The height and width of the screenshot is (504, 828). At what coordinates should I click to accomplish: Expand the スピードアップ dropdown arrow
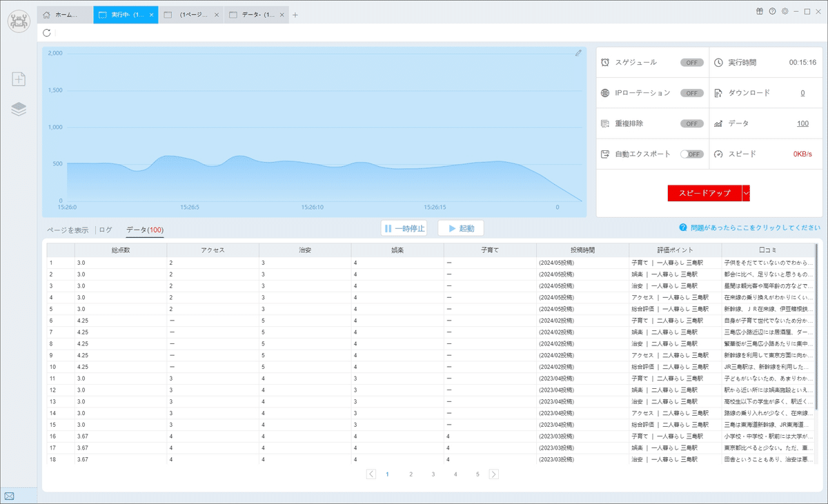point(746,193)
